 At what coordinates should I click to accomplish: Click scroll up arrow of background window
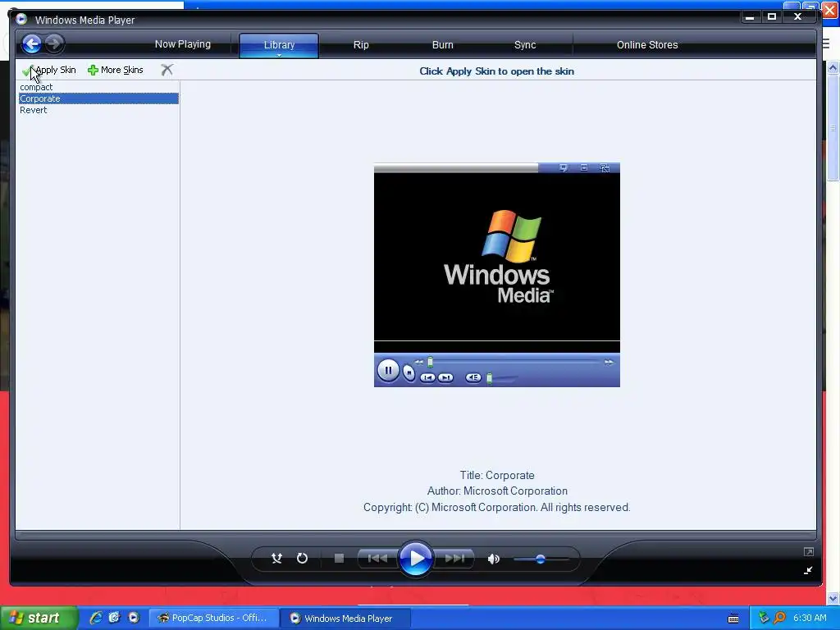pyautogui.click(x=833, y=67)
